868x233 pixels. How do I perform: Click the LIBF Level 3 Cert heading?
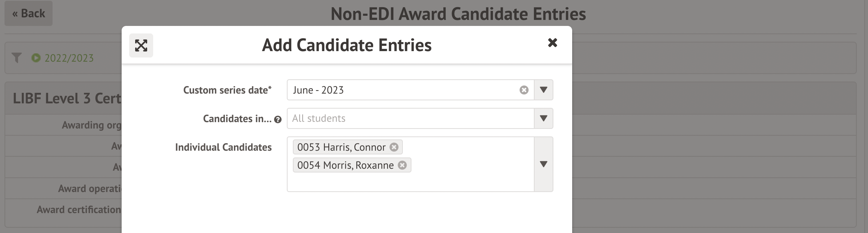67,98
